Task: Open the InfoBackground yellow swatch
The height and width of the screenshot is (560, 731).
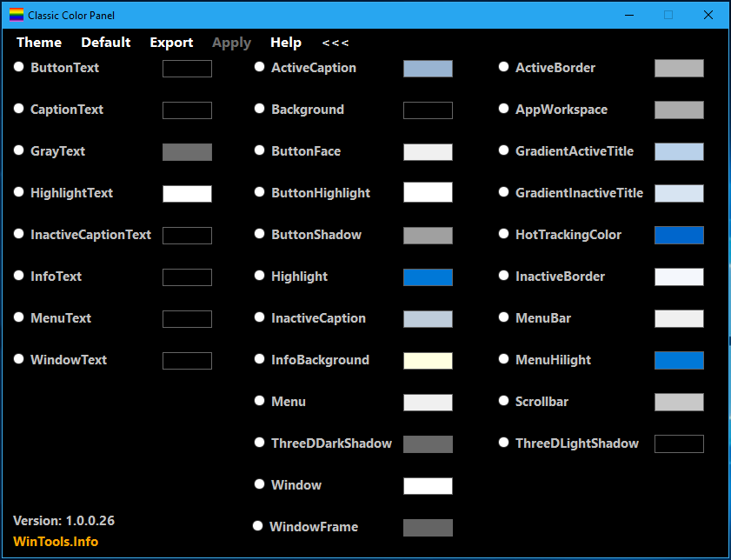Action: tap(428, 361)
